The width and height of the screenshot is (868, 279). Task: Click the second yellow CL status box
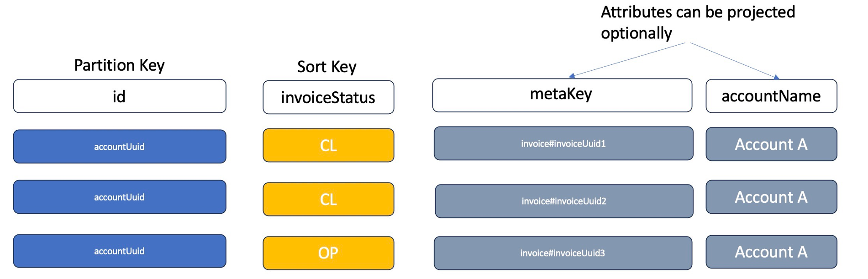(328, 199)
